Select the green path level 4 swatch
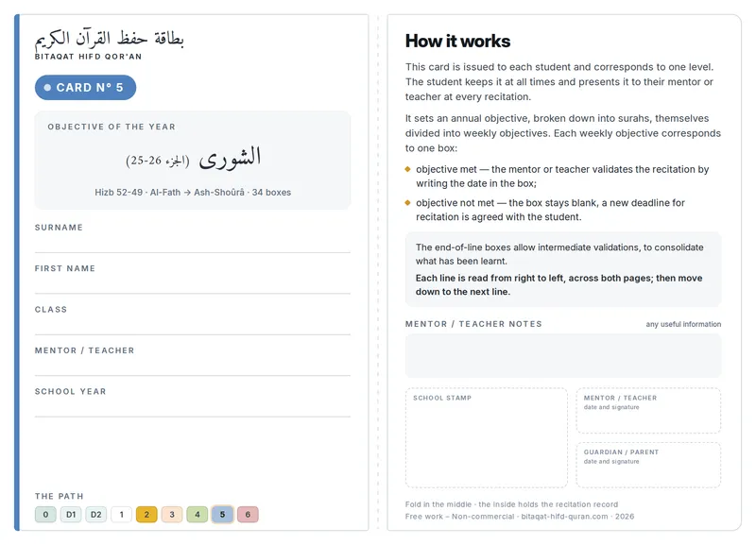756x545 pixels. pyautogui.click(x=198, y=514)
